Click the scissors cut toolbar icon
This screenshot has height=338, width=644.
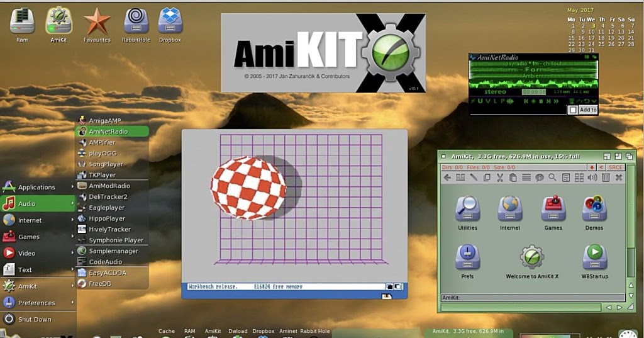point(500,177)
